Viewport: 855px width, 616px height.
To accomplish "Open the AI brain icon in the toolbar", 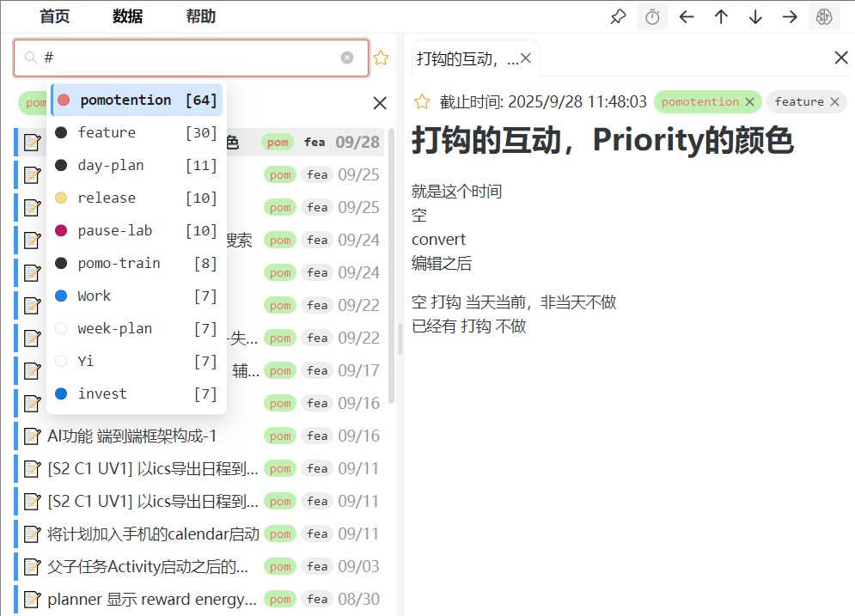I will [x=824, y=17].
